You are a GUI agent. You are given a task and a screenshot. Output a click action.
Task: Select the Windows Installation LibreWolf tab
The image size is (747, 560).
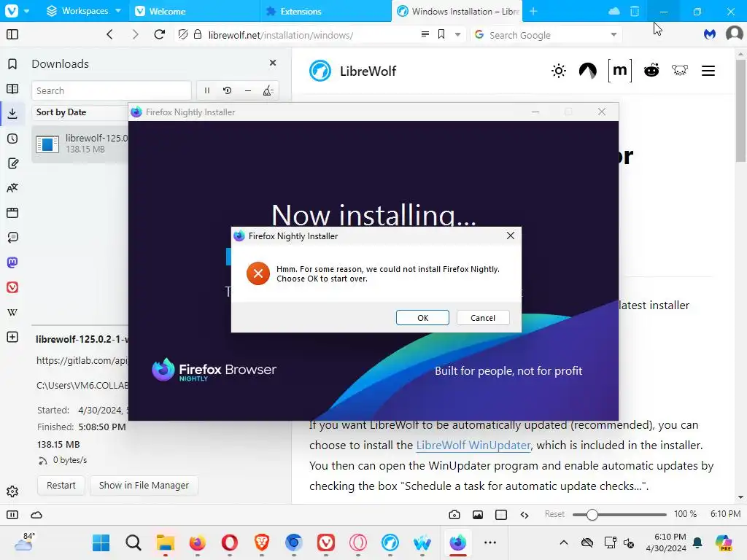coord(457,11)
